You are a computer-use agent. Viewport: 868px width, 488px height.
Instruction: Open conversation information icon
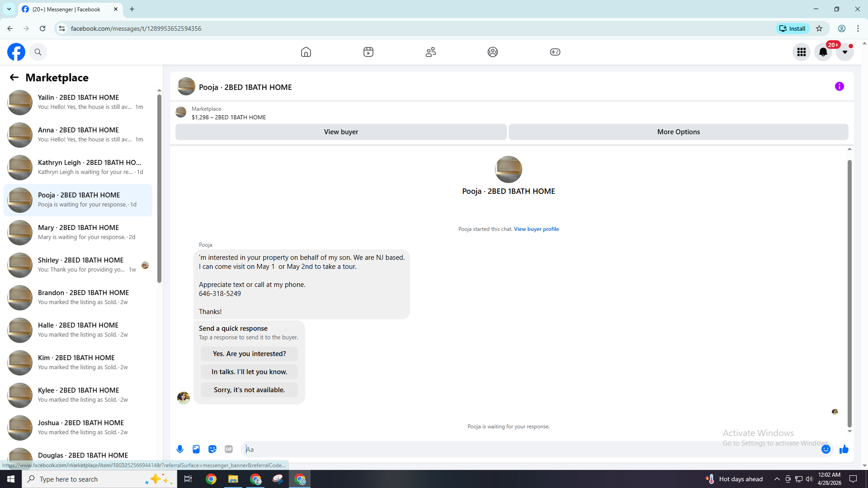(840, 86)
